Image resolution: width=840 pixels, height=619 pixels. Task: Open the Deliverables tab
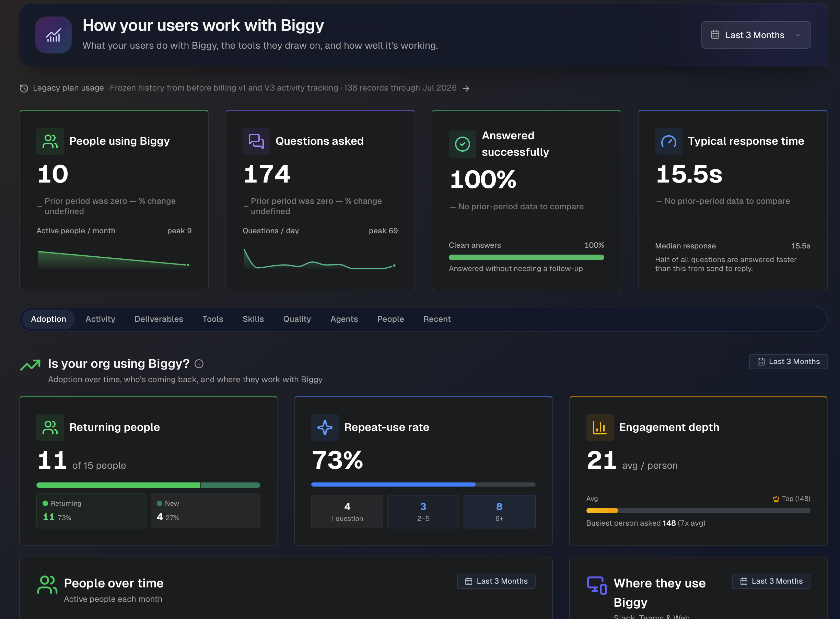coord(159,319)
